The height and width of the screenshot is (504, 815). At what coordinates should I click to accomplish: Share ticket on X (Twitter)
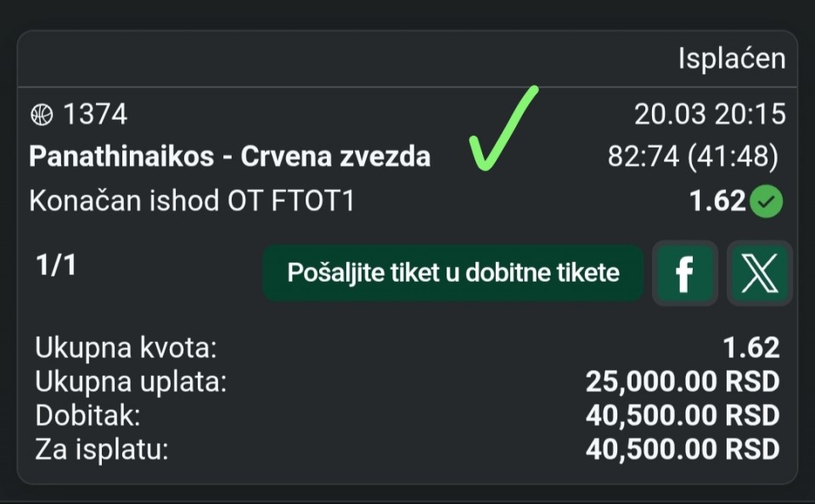tap(759, 273)
